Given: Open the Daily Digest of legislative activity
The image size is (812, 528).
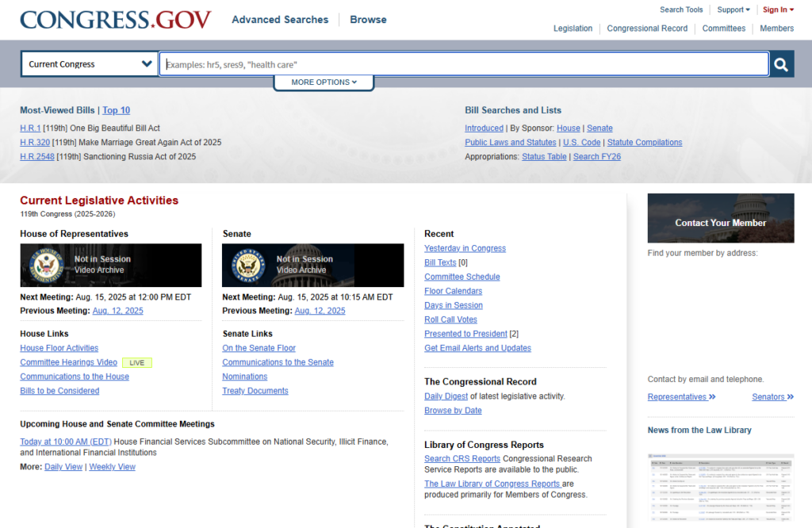Looking at the screenshot, I should click(446, 396).
